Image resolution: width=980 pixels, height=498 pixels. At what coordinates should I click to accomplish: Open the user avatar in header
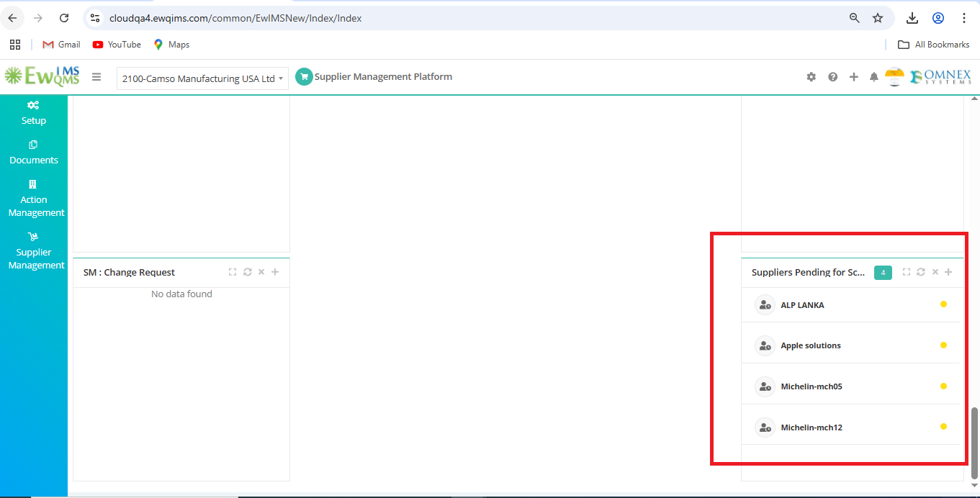(x=894, y=77)
